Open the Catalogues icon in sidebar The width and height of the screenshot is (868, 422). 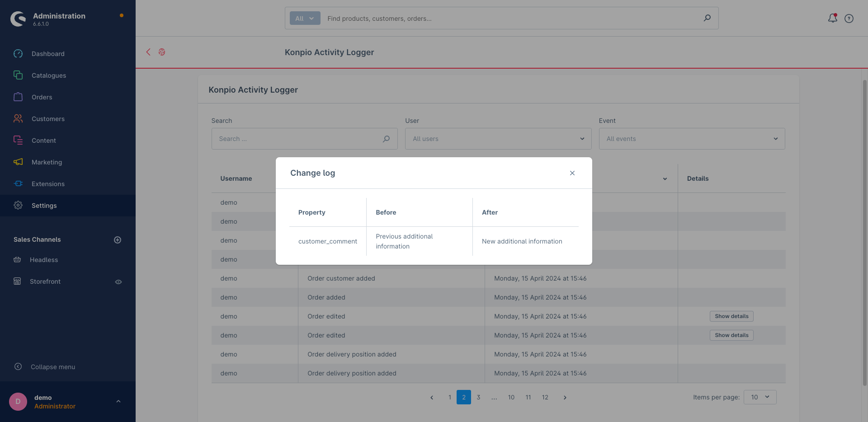18,75
